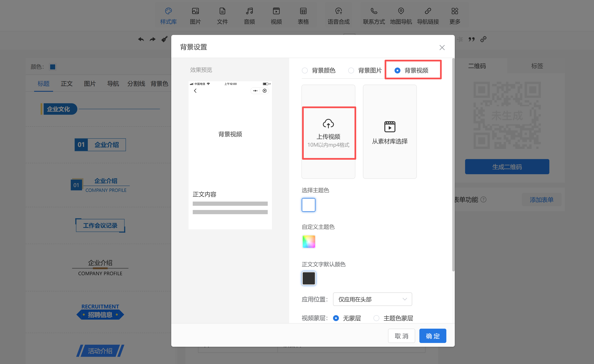This screenshot has height=364, width=594.
Task: Select 背景图片 radio option
Action: click(x=351, y=70)
